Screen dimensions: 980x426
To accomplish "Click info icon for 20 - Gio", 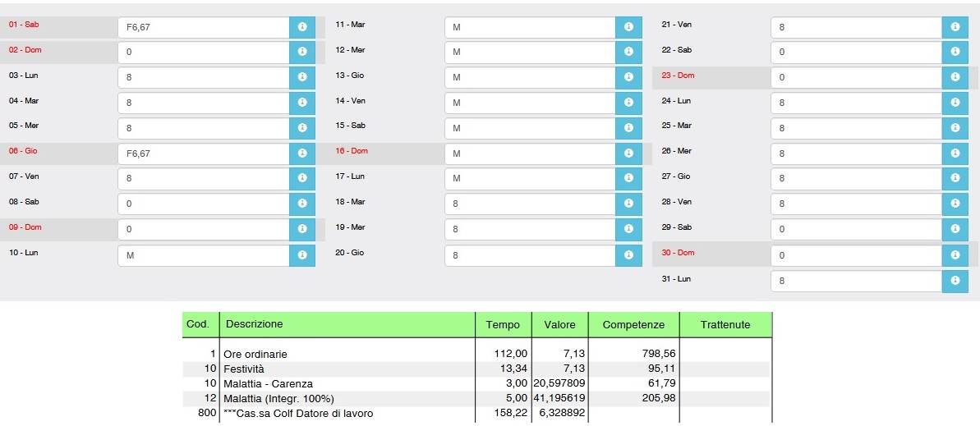I will pos(628,255).
